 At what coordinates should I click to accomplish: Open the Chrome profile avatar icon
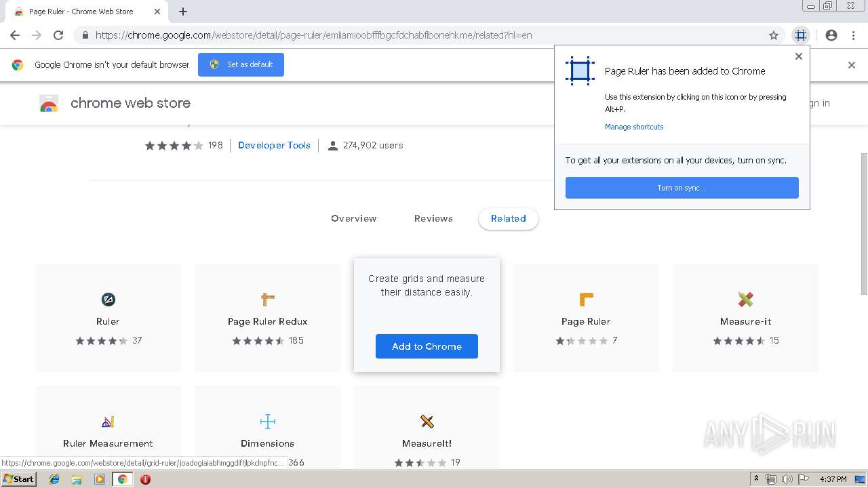click(x=831, y=35)
